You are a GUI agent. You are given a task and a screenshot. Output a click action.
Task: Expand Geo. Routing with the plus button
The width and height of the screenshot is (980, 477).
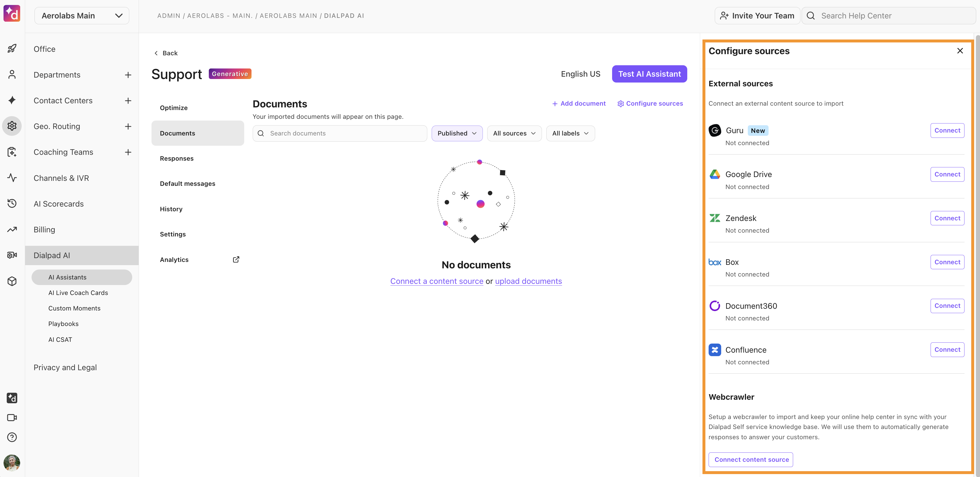[128, 126]
